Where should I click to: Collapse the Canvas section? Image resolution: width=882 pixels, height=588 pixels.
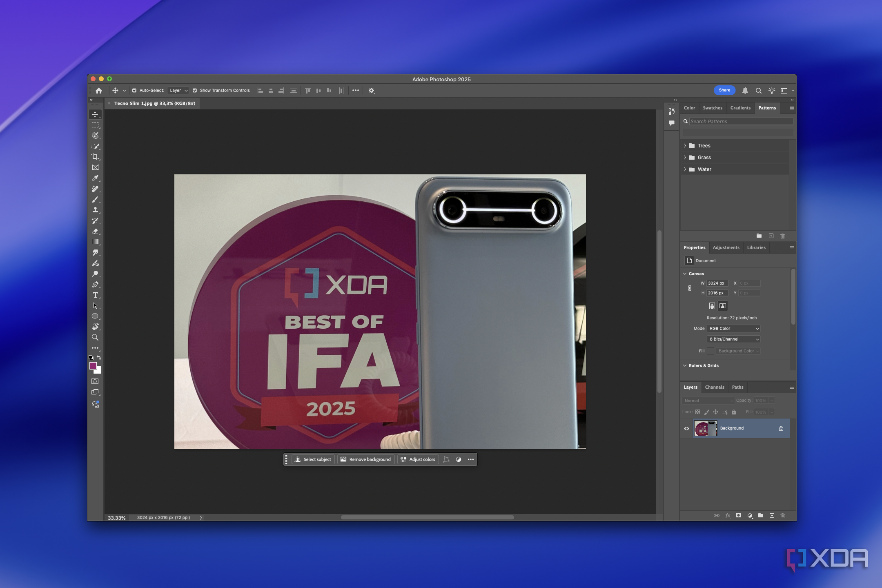[x=685, y=274]
